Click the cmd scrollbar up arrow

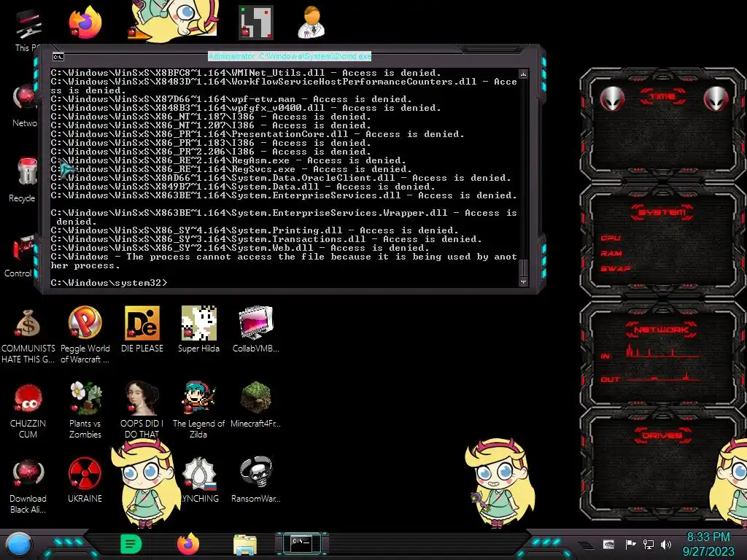523,74
